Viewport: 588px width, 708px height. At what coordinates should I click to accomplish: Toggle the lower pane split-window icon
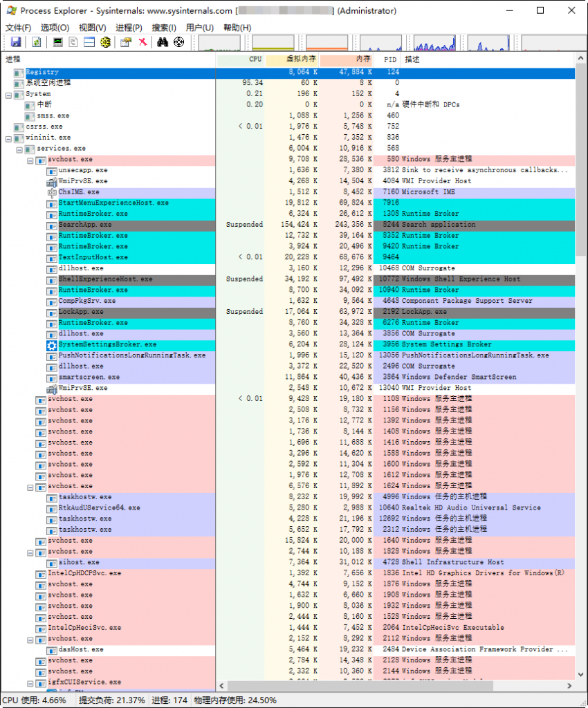point(88,42)
